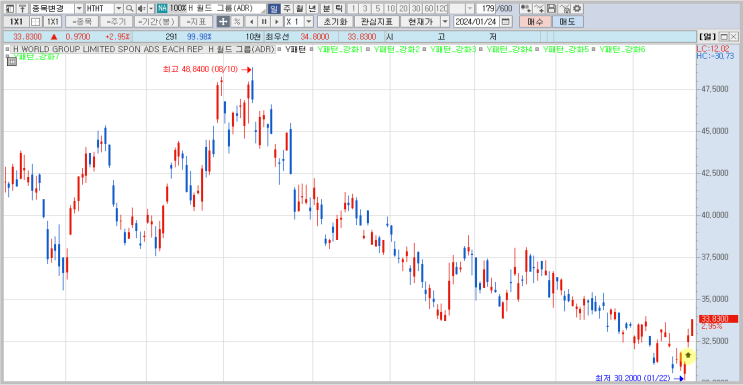This screenshot has height=385, width=743.
Task: Click the 초기화 reset button
Action: 335,21
